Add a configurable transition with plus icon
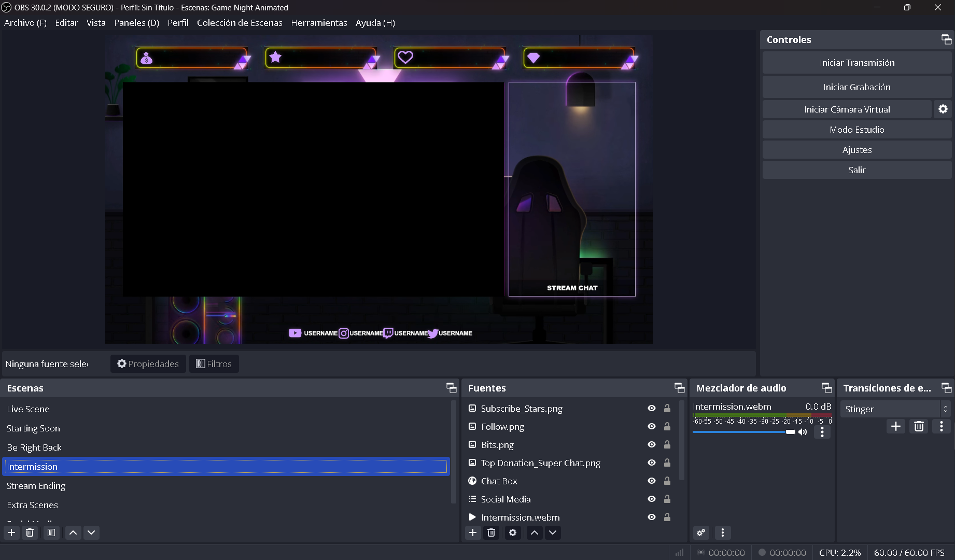Screen dimensions: 955x560 tap(896, 426)
